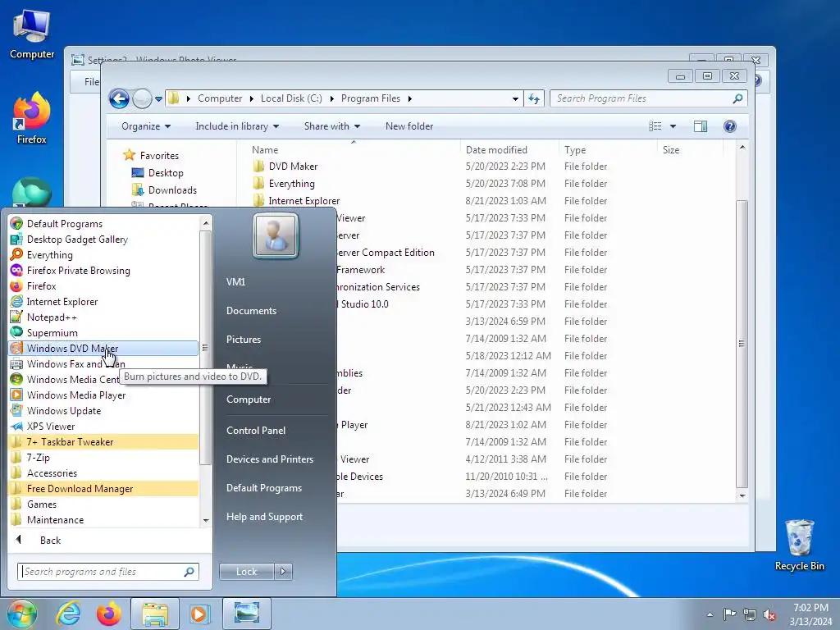Screen dimensions: 840x630
Task: Click the Windows Start orb
Action: pyautogui.click(x=21, y=614)
